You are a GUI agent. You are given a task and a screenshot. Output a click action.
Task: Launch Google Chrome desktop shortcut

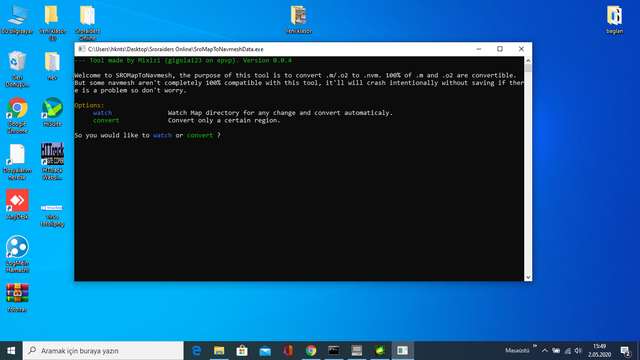[x=17, y=116]
